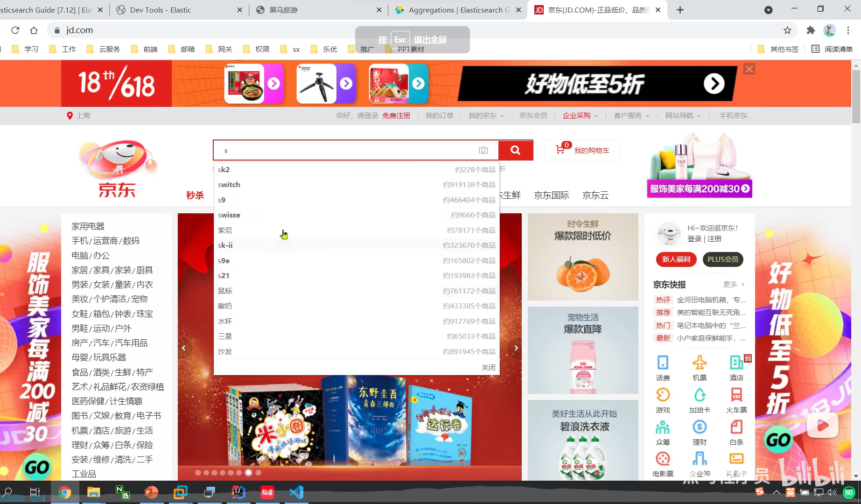Click 免费注册 link

point(396,115)
